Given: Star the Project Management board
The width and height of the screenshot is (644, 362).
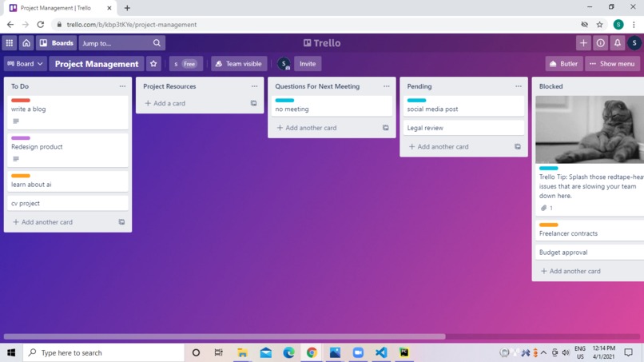Looking at the screenshot, I should tap(153, 64).
